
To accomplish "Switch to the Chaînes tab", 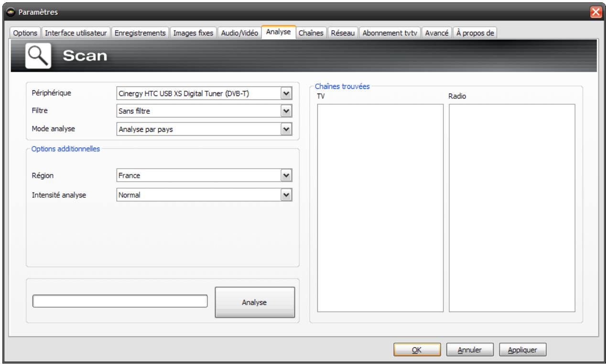I will click(311, 33).
